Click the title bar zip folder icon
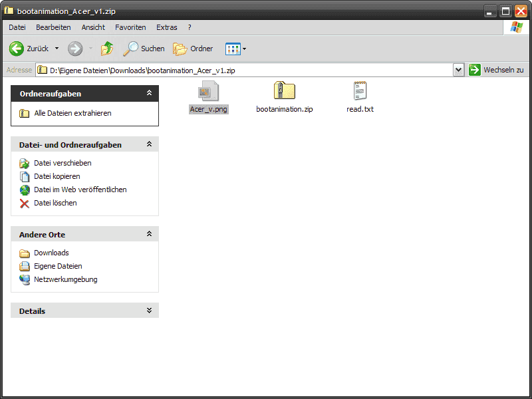The image size is (532, 399). [x=9, y=11]
